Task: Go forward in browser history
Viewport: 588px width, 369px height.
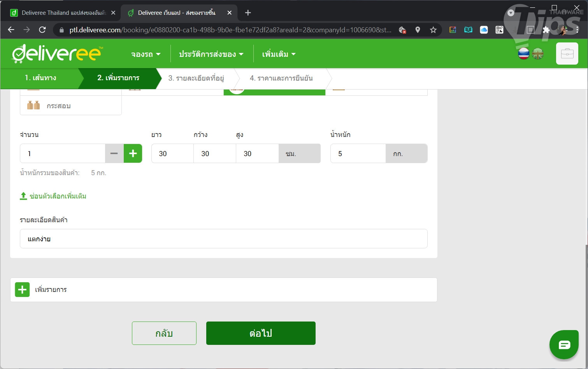Action: point(26,30)
